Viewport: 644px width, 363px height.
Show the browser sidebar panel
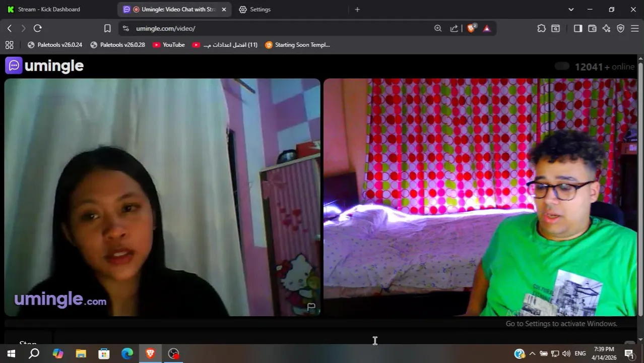pos(578,29)
